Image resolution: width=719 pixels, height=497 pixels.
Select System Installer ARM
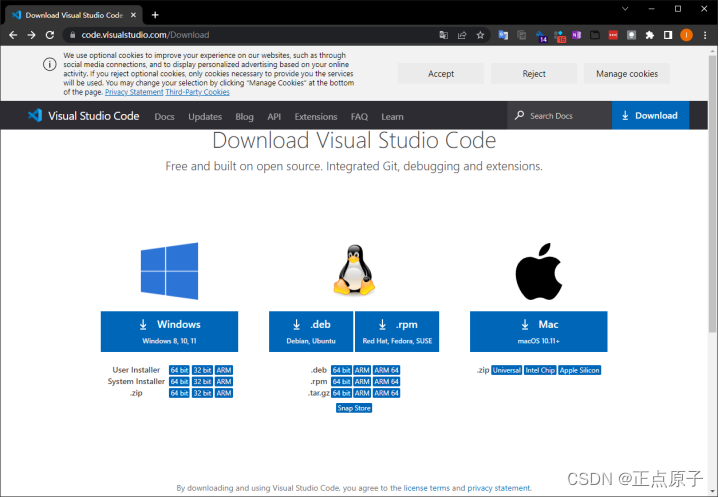coord(224,381)
